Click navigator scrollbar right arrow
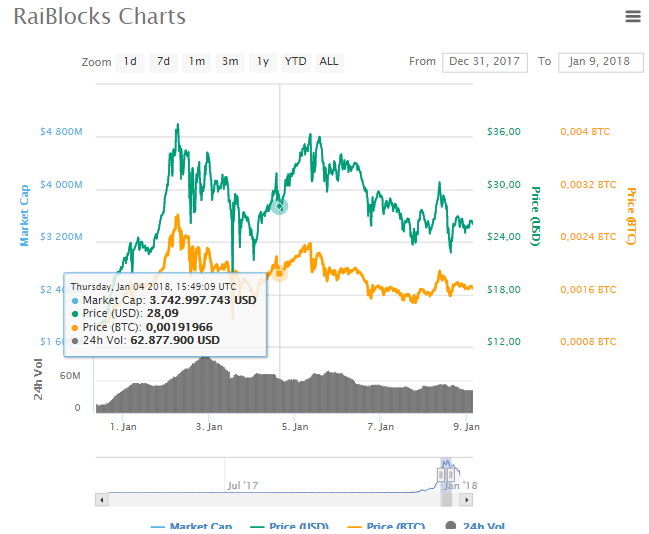 point(466,500)
